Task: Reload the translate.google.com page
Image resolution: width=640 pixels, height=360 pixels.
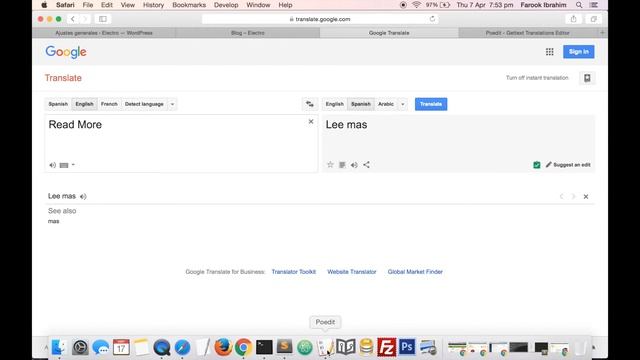Action: (x=432, y=19)
